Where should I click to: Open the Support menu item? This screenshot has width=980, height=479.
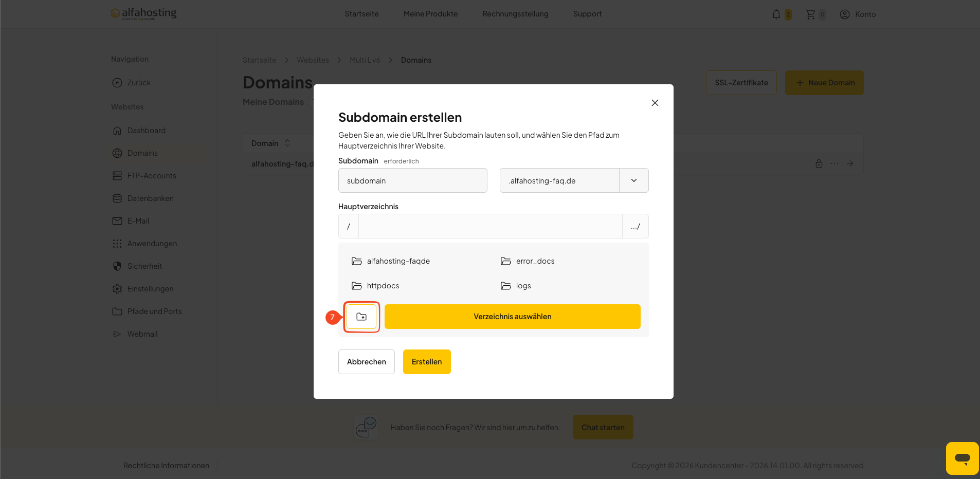(x=587, y=14)
